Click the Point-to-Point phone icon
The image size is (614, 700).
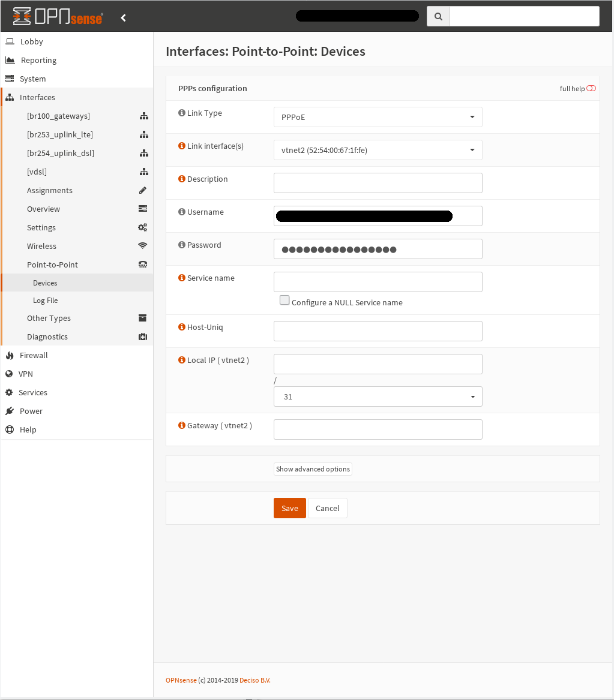[x=143, y=265]
